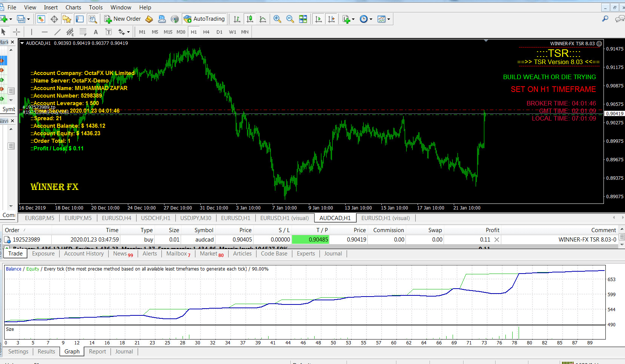Open the search magnifier in the toolbar
Screen dimensions: 625x364
tap(605, 19)
